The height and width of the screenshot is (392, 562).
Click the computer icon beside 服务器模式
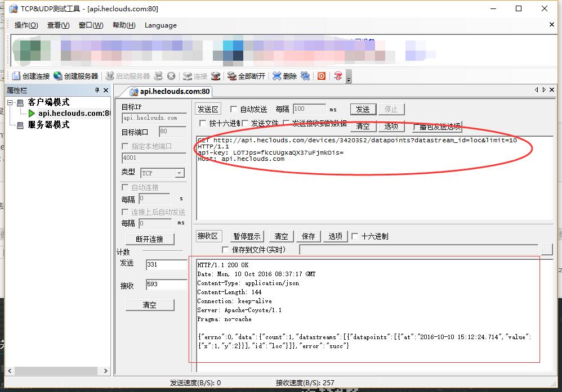coord(20,125)
